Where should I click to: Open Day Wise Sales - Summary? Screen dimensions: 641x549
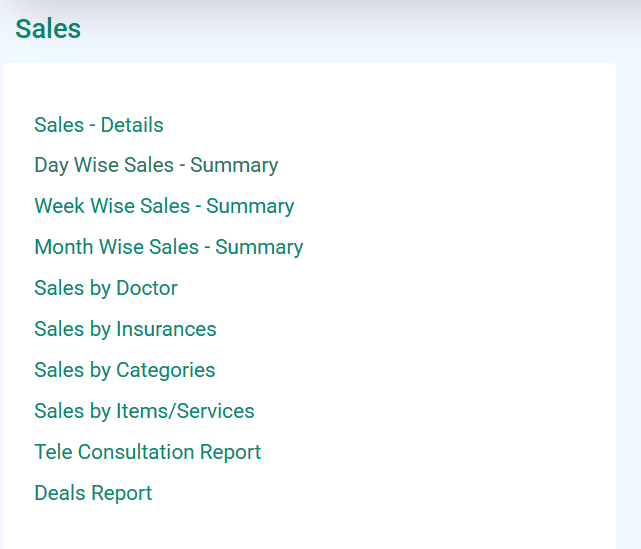click(x=156, y=165)
